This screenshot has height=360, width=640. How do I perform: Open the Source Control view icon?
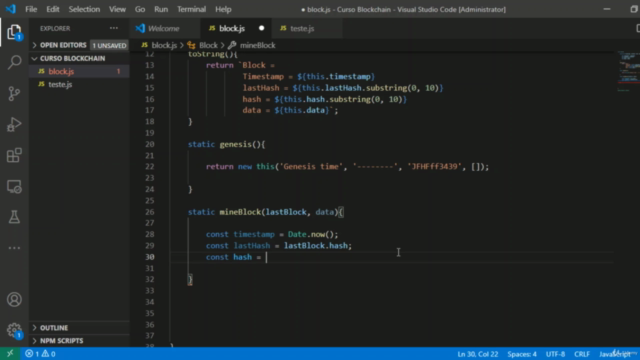click(14, 93)
